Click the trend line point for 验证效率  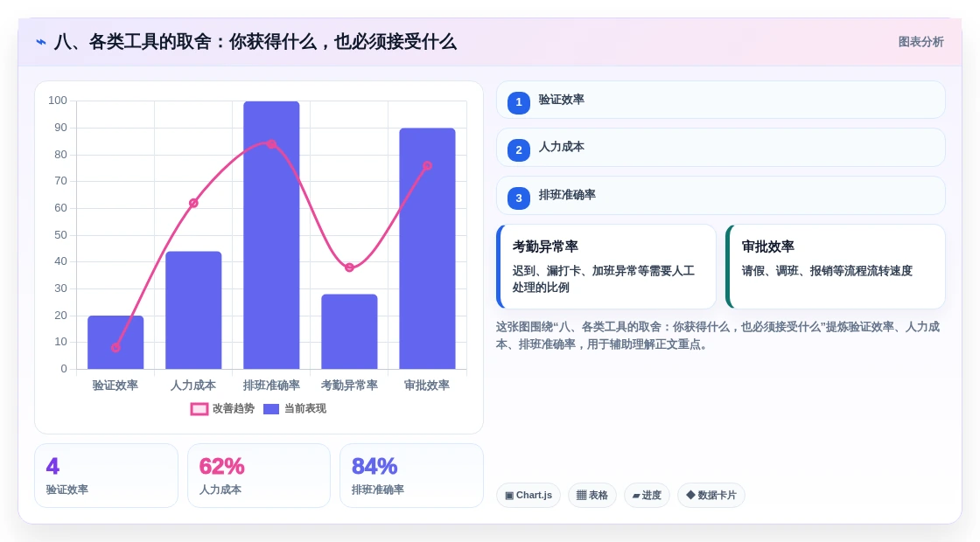tap(115, 348)
